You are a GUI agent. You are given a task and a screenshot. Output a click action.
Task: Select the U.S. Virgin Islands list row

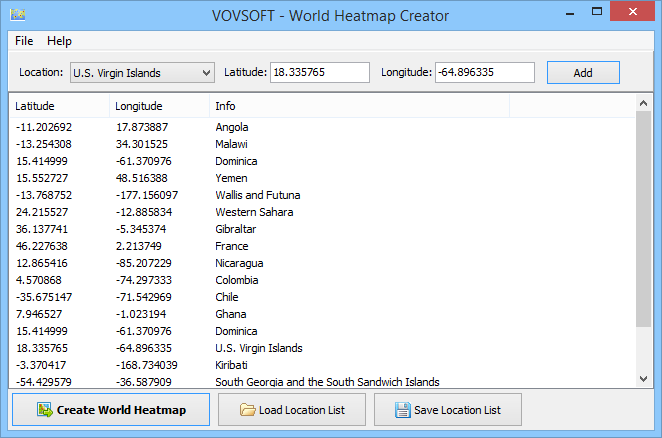[322, 348]
